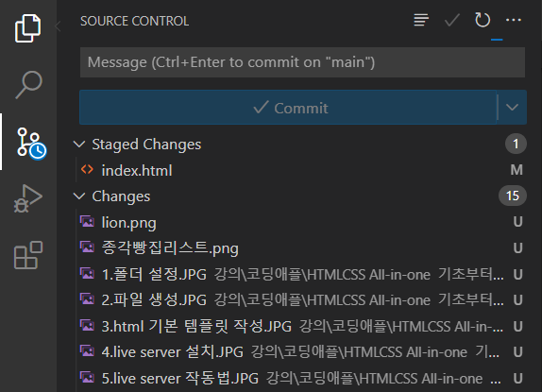Click the commit message input field
Image resolution: width=542 pixels, height=392 pixels.
point(302,62)
